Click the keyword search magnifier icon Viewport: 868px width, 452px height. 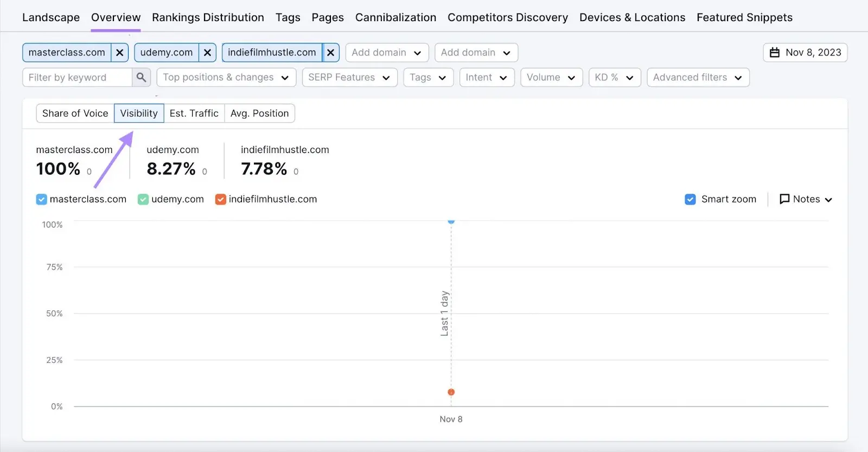[142, 77]
